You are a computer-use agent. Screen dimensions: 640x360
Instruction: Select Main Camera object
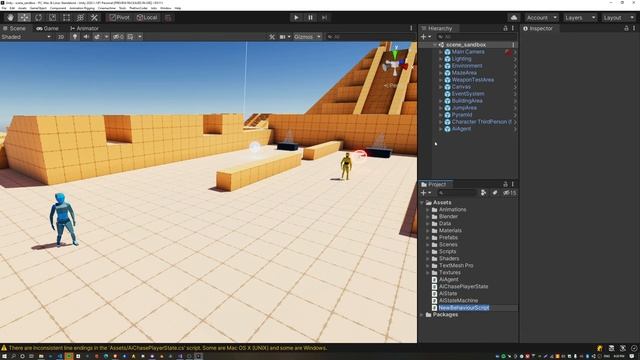point(468,52)
